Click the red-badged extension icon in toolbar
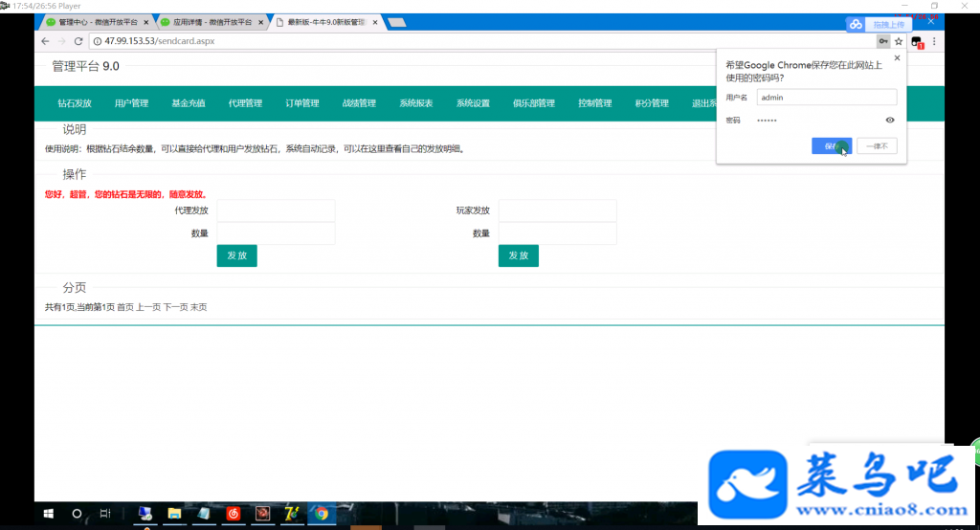This screenshot has height=530, width=980. 917,42
